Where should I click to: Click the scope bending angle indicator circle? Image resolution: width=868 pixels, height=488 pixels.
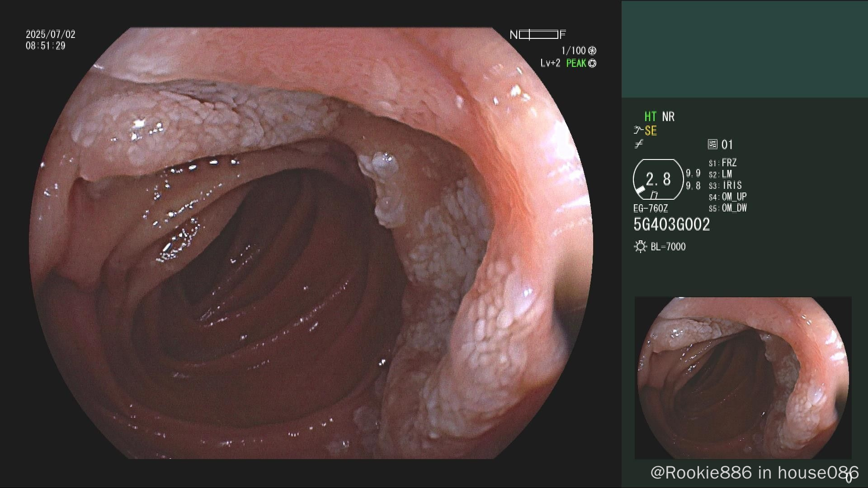(658, 179)
